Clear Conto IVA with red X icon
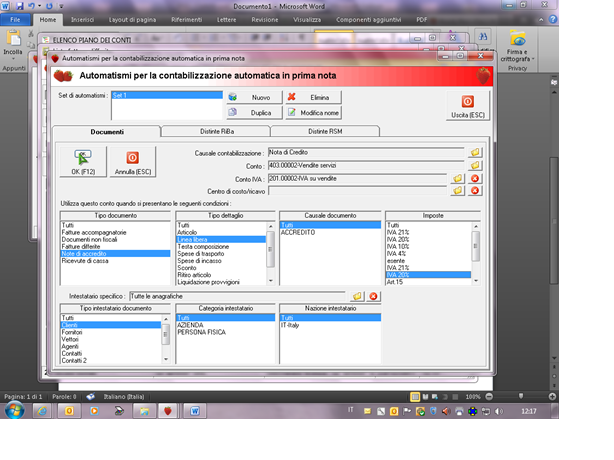Image resolution: width=614 pixels, height=460 pixels. coord(475,179)
